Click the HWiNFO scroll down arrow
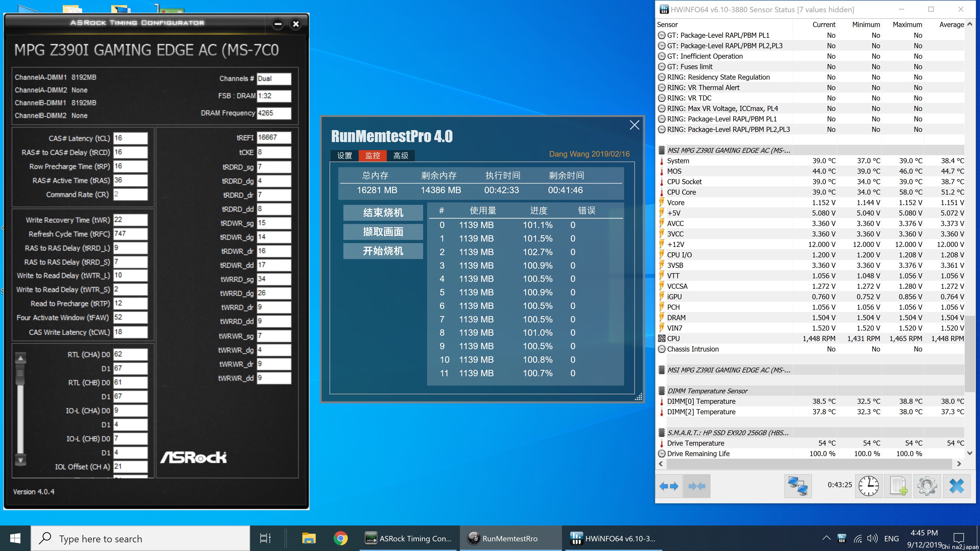 pos(969,453)
